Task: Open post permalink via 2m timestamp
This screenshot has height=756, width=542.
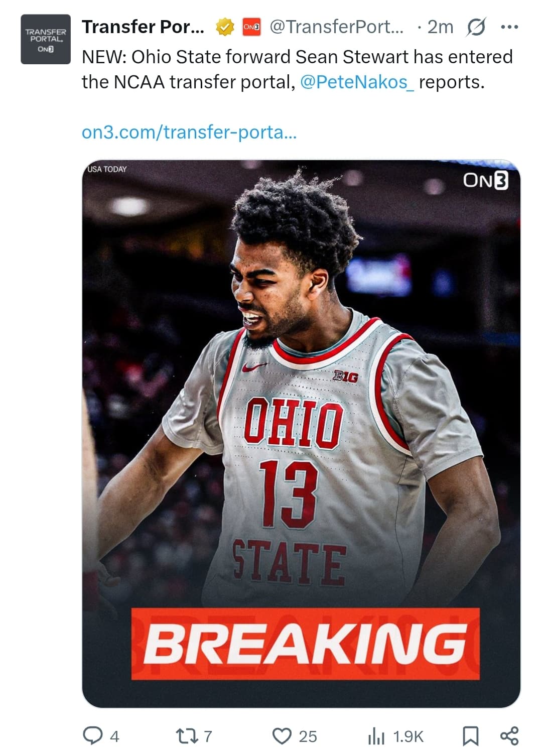Action: pos(440,27)
